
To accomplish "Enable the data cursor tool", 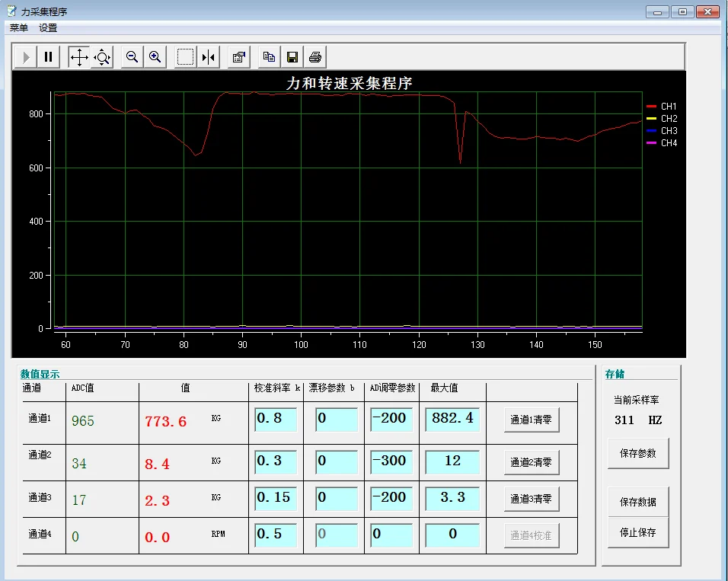I will point(209,57).
